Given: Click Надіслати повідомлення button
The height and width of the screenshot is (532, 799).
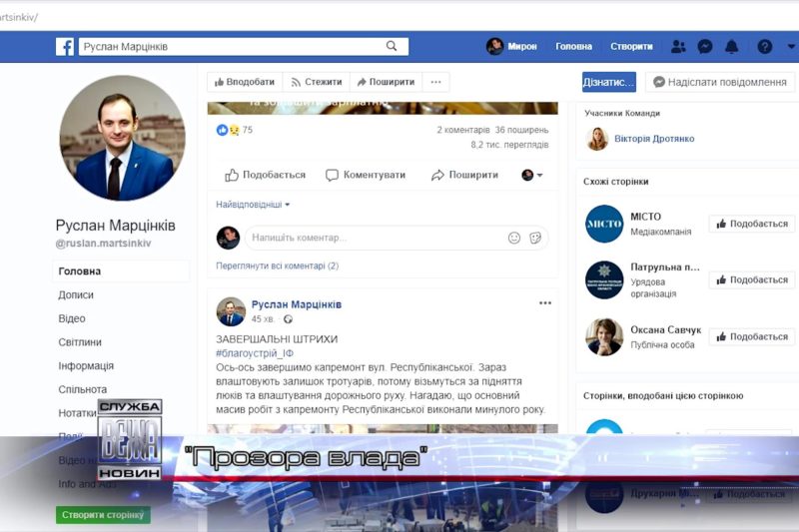Looking at the screenshot, I should click(x=720, y=82).
